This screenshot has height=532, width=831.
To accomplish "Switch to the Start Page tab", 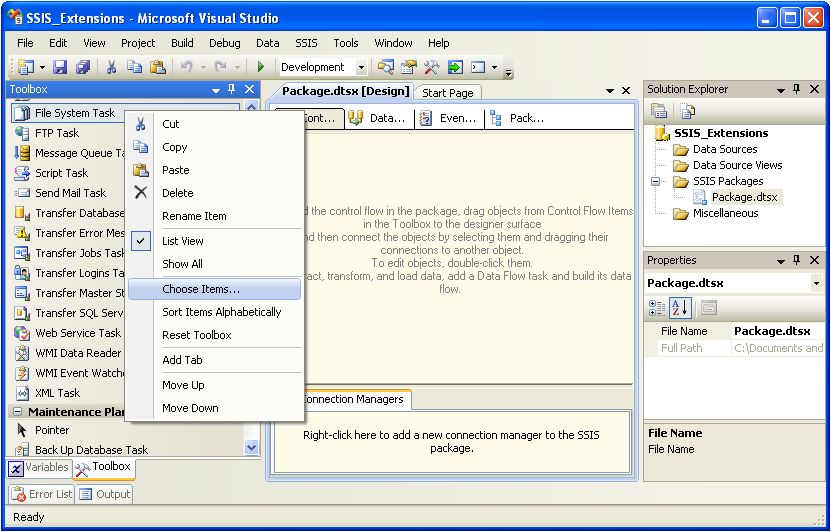I will (448, 93).
